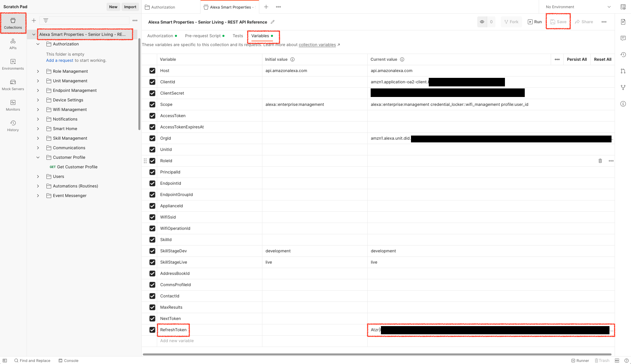Open a new tab with plus icon

coord(266,7)
